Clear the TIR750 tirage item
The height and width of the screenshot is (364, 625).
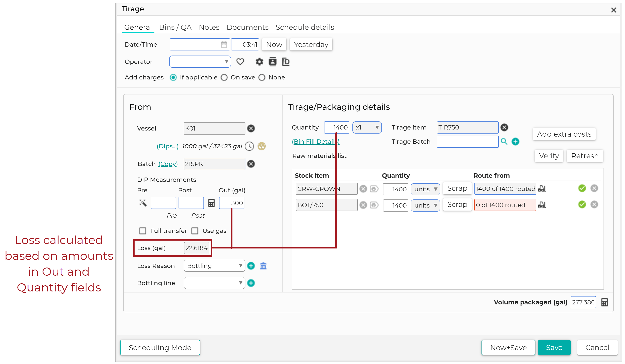click(x=504, y=127)
